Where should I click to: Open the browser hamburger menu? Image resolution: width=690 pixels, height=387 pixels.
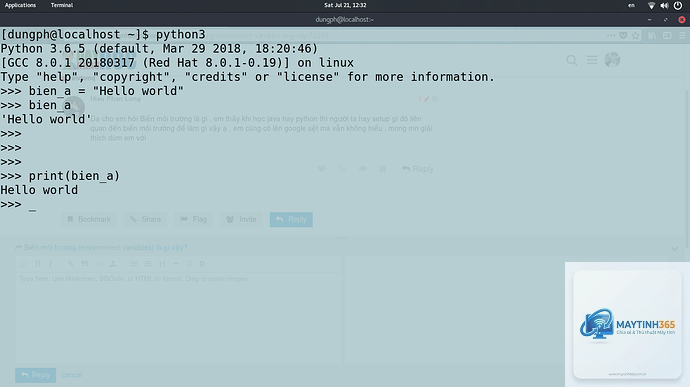(683, 35)
